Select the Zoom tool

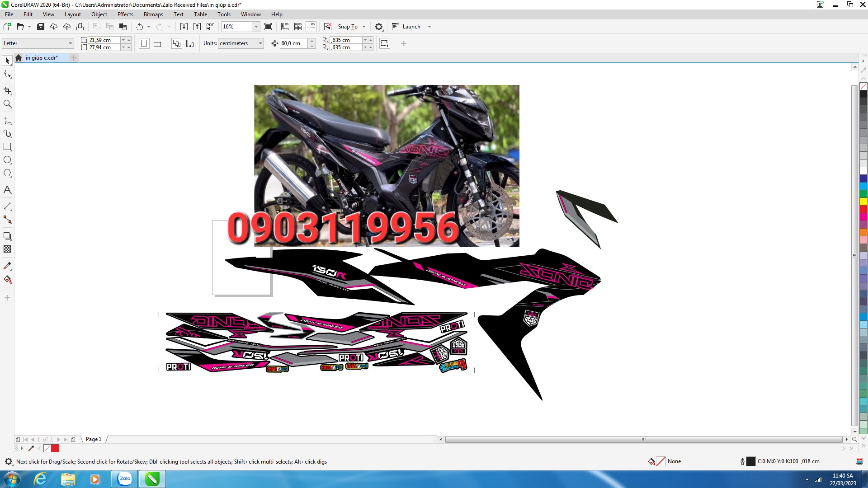(x=7, y=104)
